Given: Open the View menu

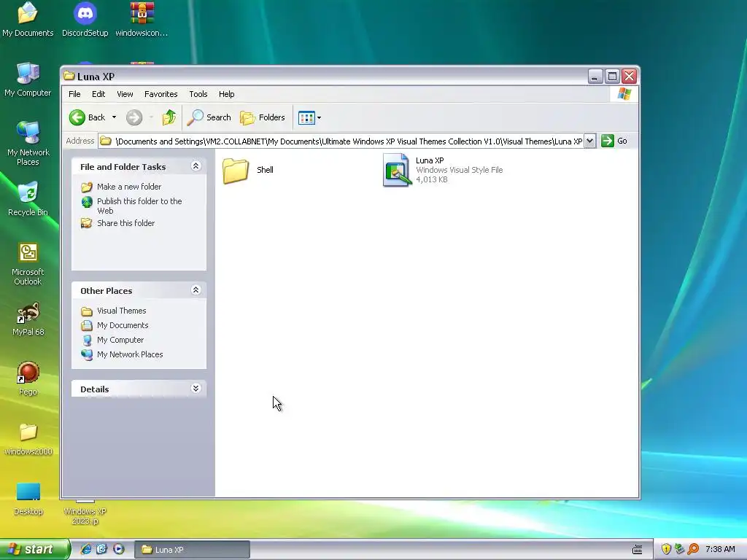Looking at the screenshot, I should [125, 94].
